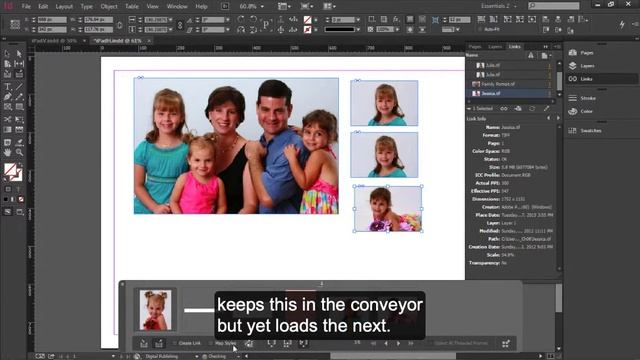Collapse the 1 Selected disclosure triangle
This screenshot has height=360, width=640.
tap(469, 109)
